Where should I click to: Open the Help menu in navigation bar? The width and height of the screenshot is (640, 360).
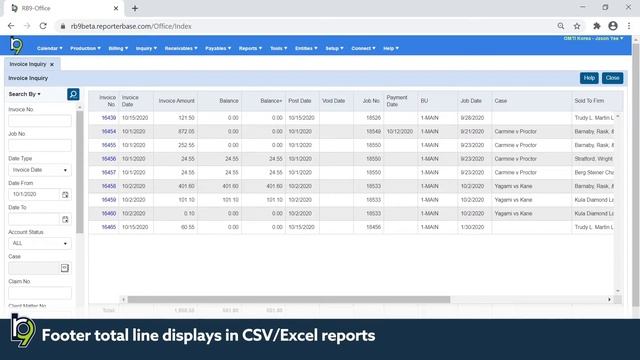click(391, 48)
